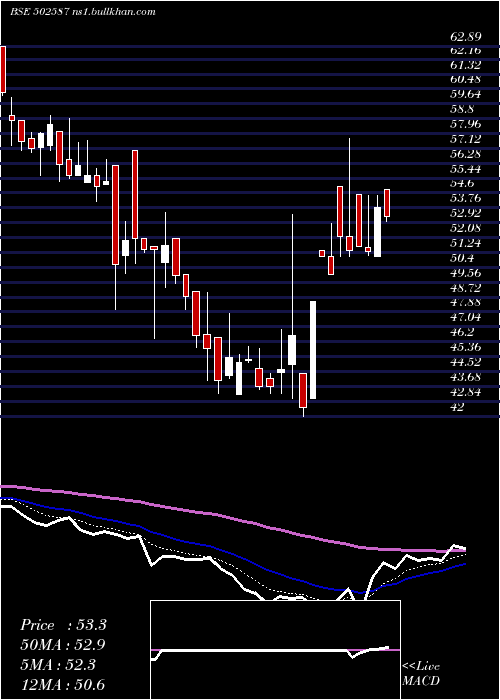Click the 50.4 price axis label
Image resolution: width=500 pixels, height=700 pixels.
coord(462,258)
